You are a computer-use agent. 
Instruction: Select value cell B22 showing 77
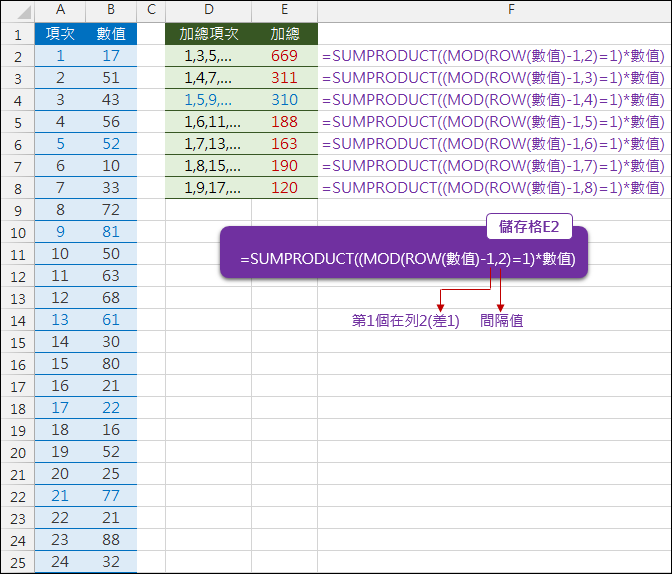pos(111,496)
